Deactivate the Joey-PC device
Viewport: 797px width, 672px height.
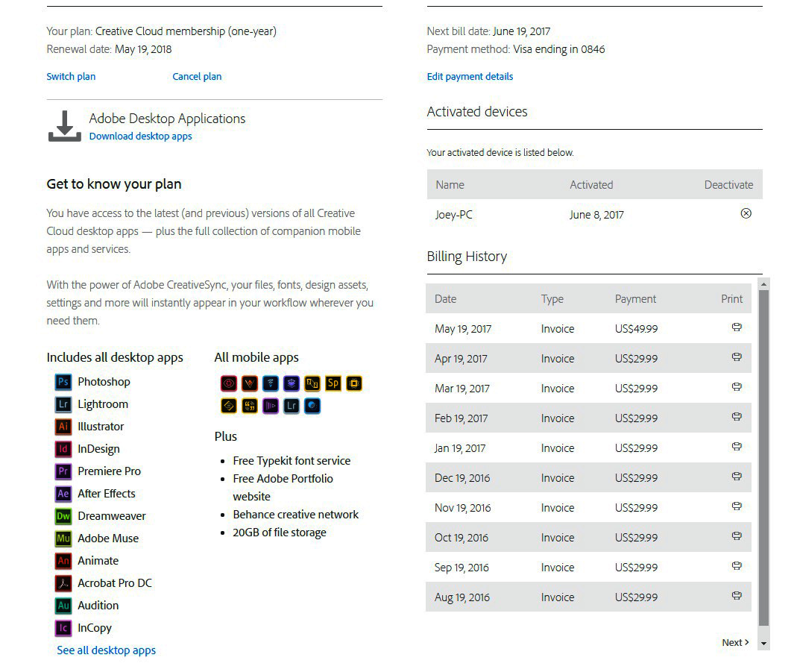click(746, 213)
